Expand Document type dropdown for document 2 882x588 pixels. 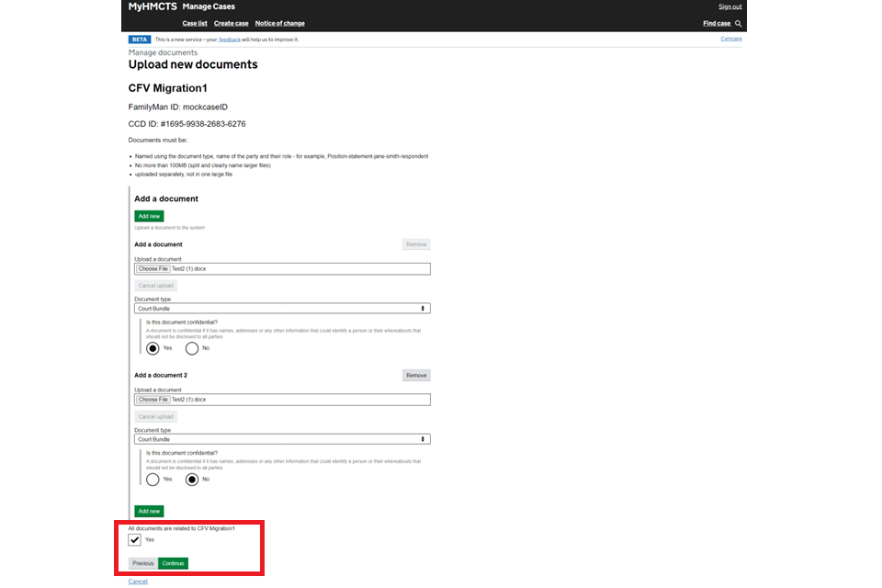click(x=282, y=439)
